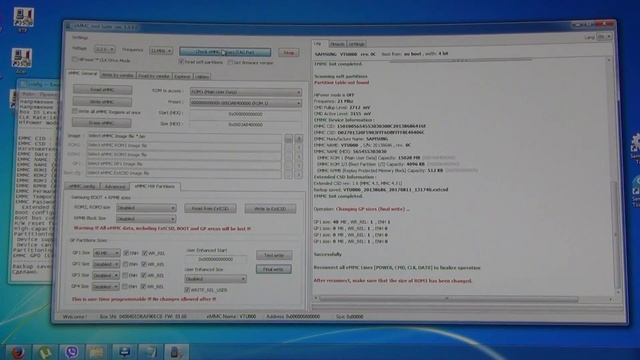Screen dimensions: 640x360
Task: Toggle the HiPower CLK Drive Mode checkbox
Action: (75, 60)
